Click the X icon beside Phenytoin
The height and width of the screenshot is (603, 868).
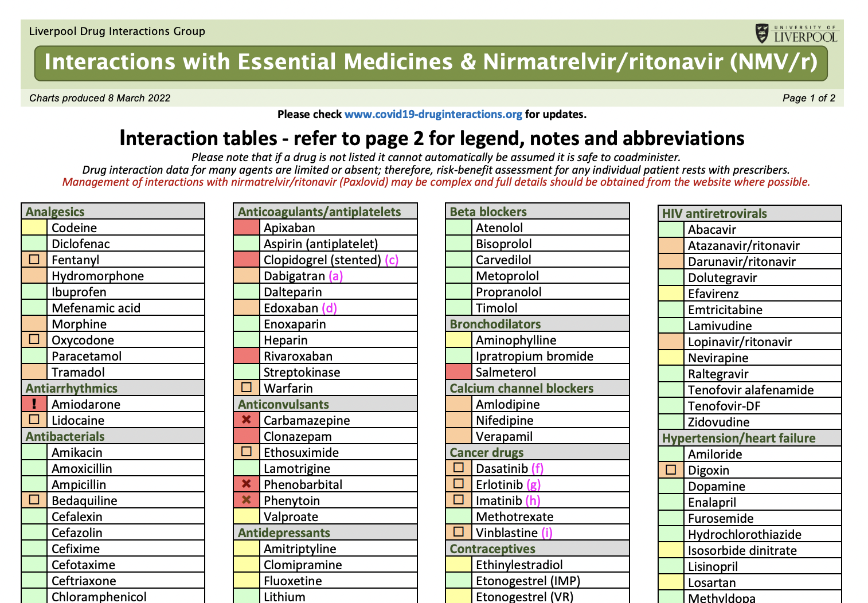[x=247, y=500]
